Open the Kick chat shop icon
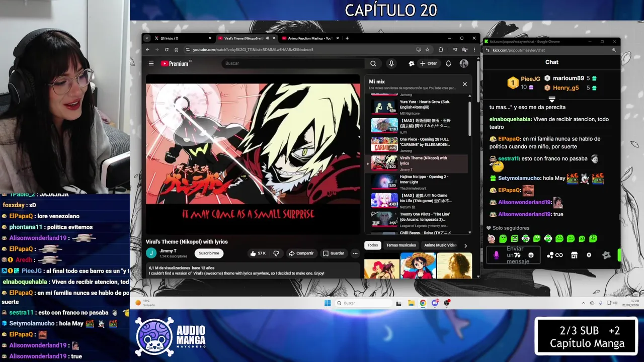Viewport: 644px width, 362px height. (x=574, y=255)
